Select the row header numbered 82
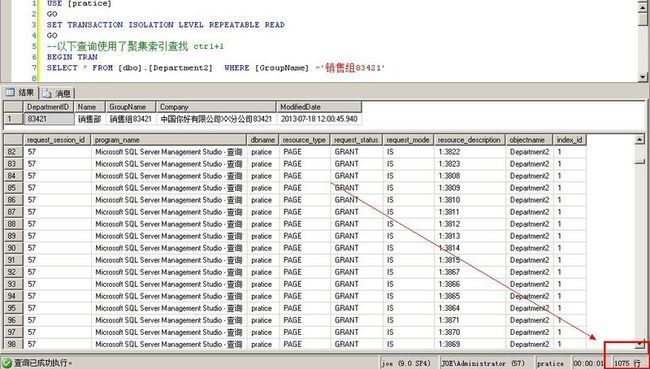Viewport: 650px width, 369px height. click(13, 152)
